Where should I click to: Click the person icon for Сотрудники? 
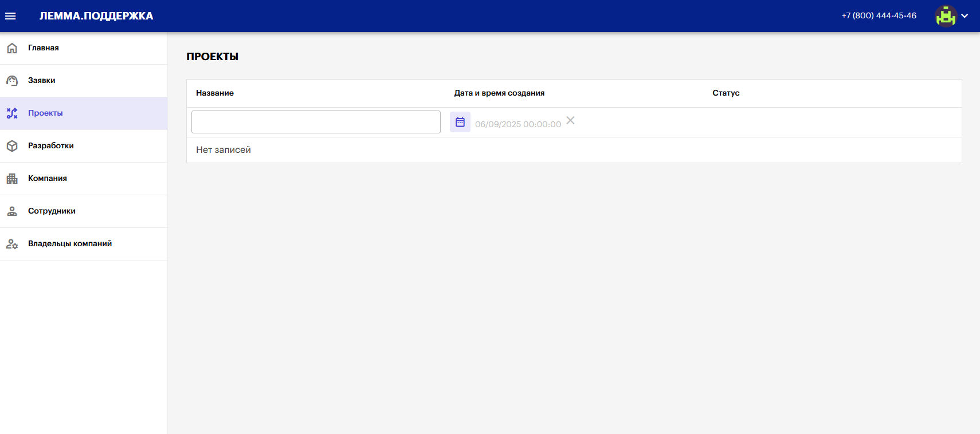pos(12,211)
